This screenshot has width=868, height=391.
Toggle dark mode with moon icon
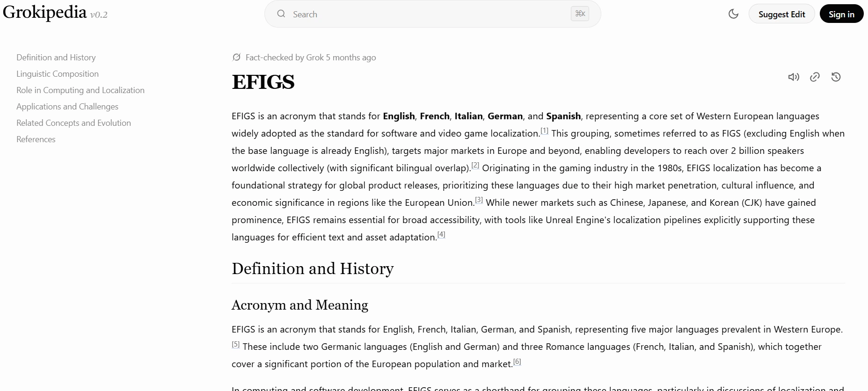[733, 14]
